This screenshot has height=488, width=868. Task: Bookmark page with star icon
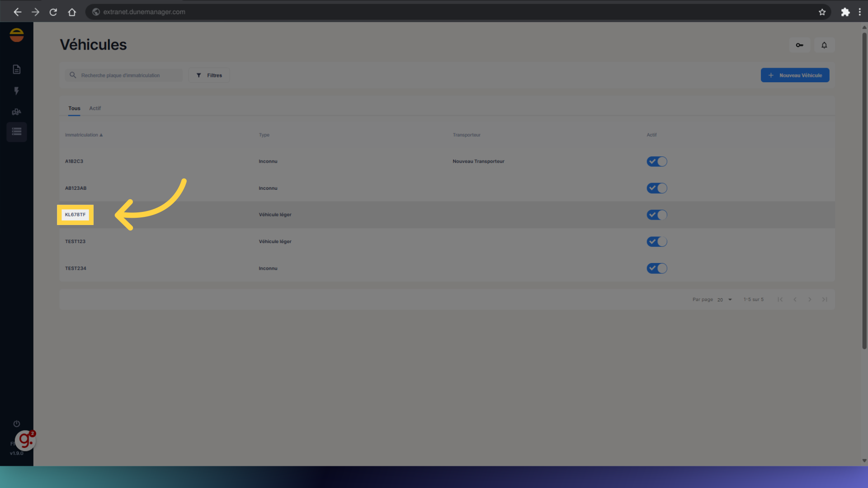(822, 12)
